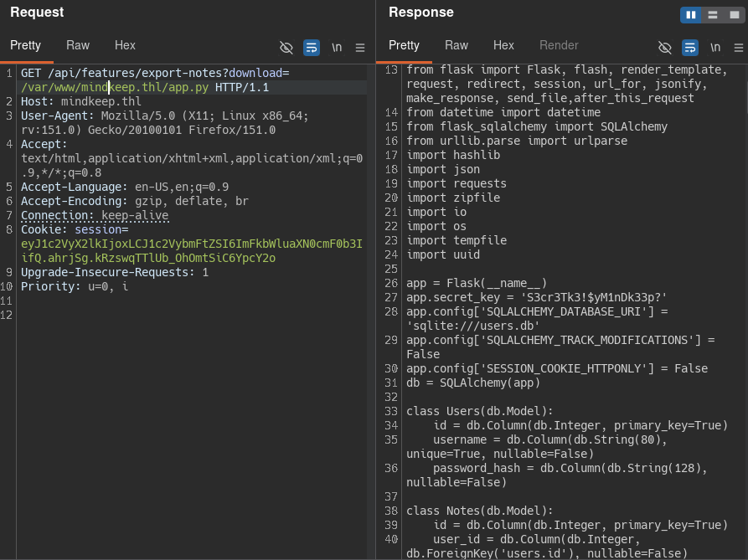Screen dimensions: 748x560
Task: Click the Request panel title
Action: 37,13
